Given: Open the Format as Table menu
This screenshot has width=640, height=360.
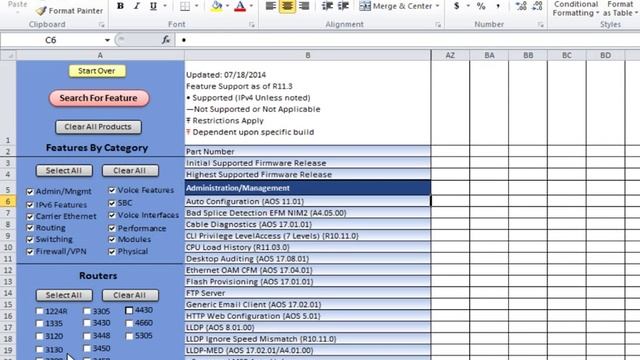Looking at the screenshot, I should pyautogui.click(x=620, y=9).
